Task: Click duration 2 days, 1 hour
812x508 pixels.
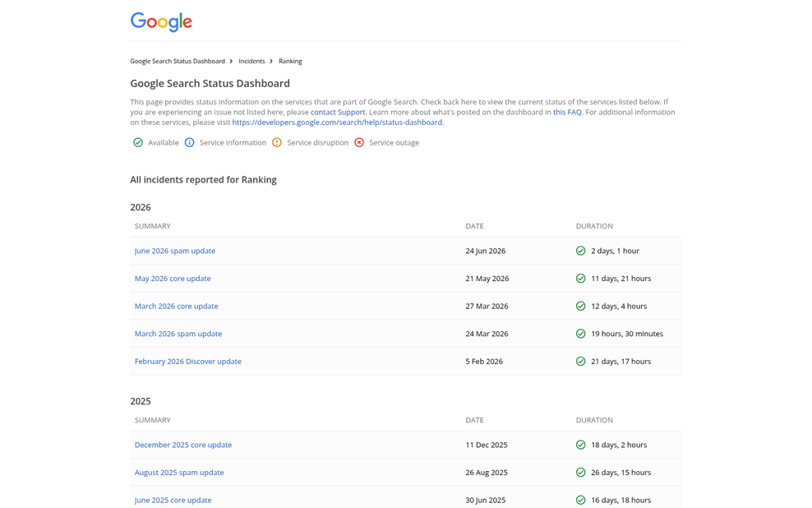Action: coord(616,252)
